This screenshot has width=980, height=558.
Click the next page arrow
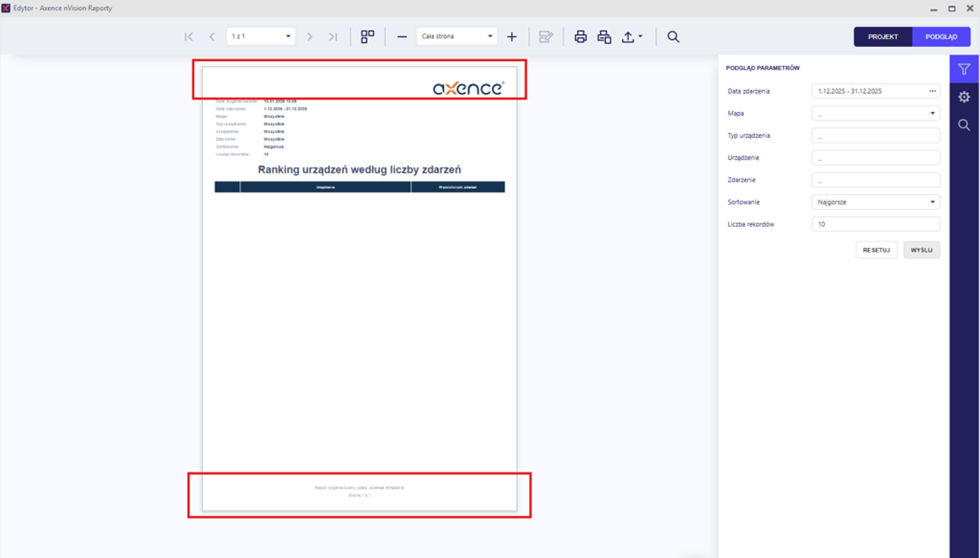(x=309, y=37)
